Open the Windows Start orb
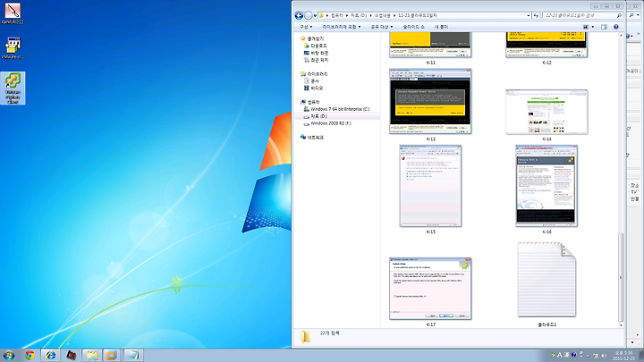 pyautogui.click(x=9, y=355)
